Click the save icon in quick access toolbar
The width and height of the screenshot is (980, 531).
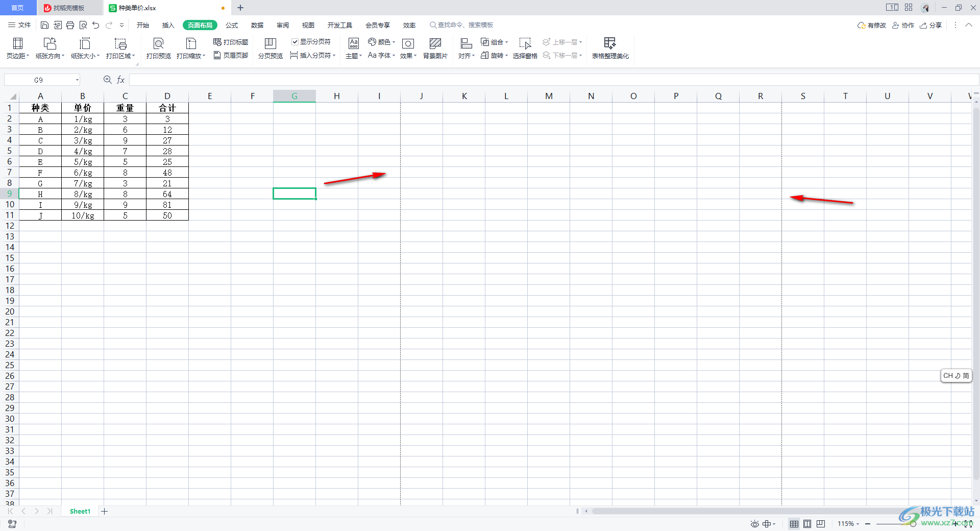(44, 25)
